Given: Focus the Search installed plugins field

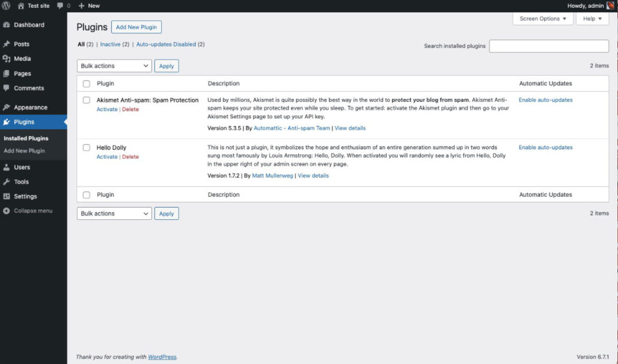Looking at the screenshot, I should (549, 46).
